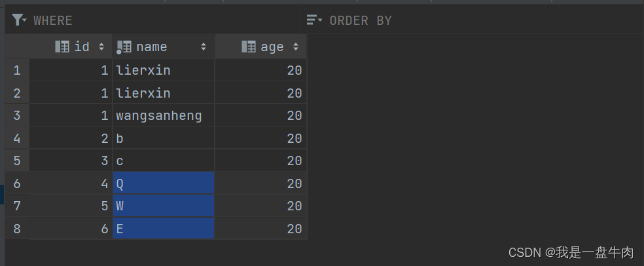Select the highlighted Q name cell

[x=164, y=183]
